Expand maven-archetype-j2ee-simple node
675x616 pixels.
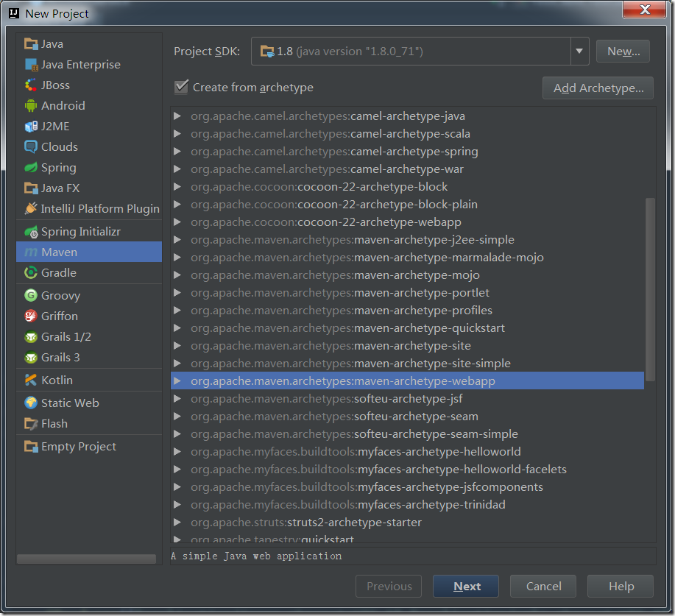(x=177, y=239)
